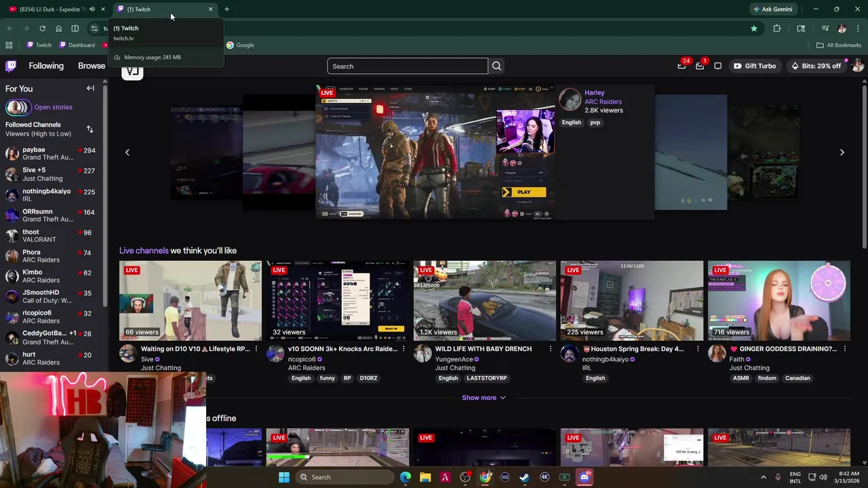The height and width of the screenshot is (488, 868).
Task: Open the Twitch bookmark
Action: [x=39, y=45]
